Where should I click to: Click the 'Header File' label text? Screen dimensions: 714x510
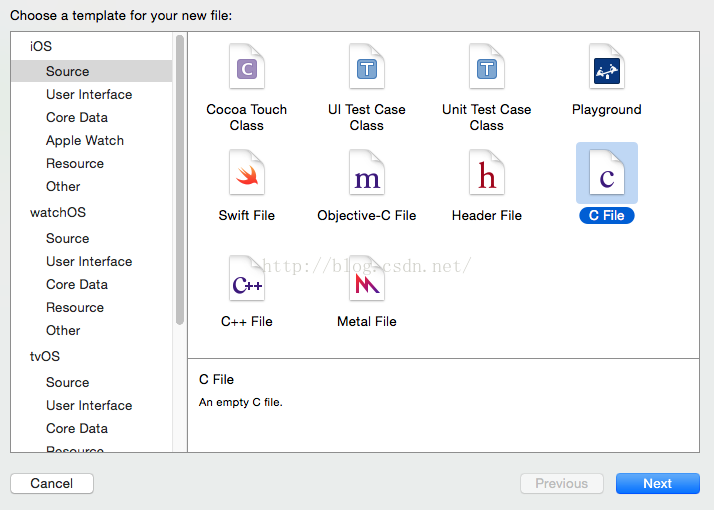point(487,215)
